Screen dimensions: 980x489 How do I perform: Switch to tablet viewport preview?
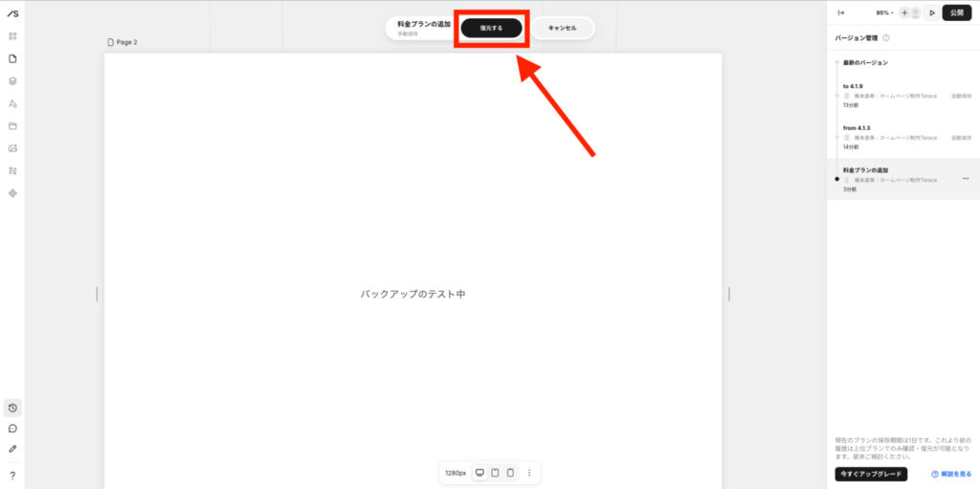coord(495,473)
